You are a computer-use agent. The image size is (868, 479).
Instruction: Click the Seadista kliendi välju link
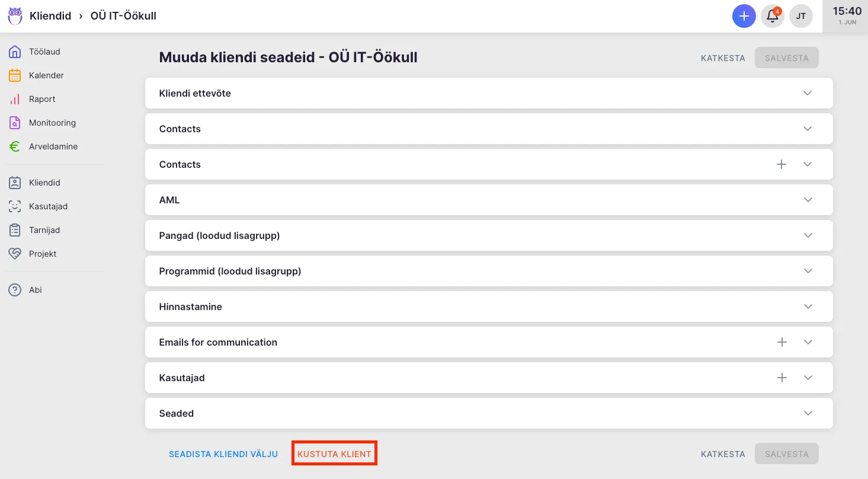coord(223,454)
